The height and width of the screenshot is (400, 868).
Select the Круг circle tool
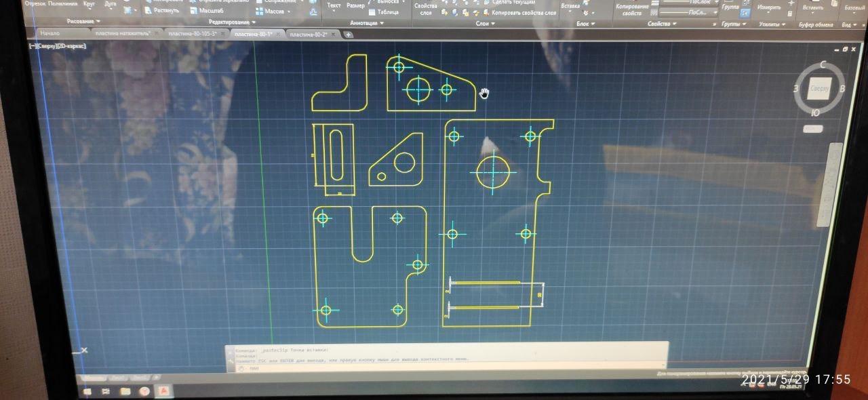tap(89, 3)
